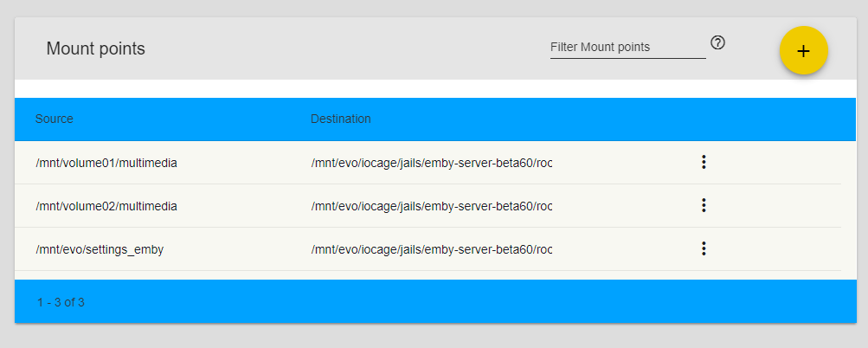The height and width of the screenshot is (348, 868).
Task: Open options menu for /mnt/volume02/multimedia row
Action: pos(704,205)
